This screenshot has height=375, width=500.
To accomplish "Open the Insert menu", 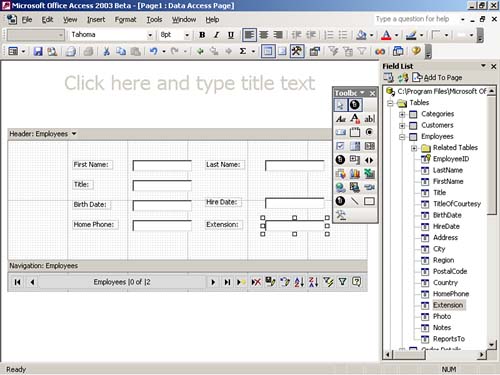I will [96, 20].
